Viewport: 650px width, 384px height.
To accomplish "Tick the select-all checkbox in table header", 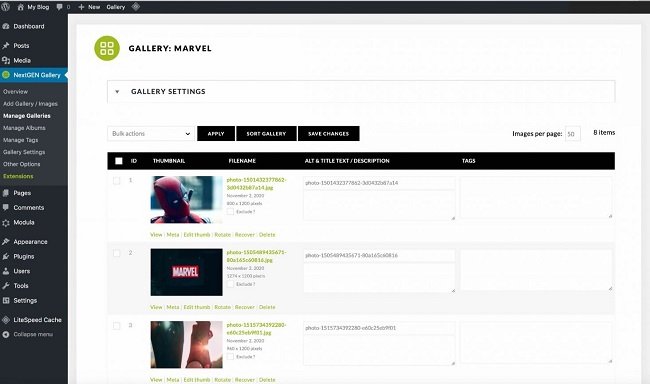I will [x=119, y=161].
